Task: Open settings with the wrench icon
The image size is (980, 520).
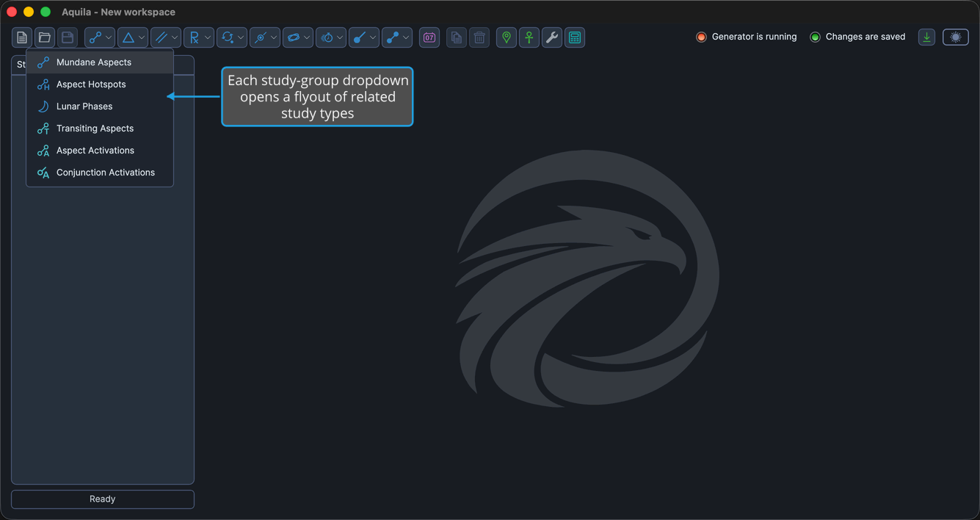Action: point(552,37)
